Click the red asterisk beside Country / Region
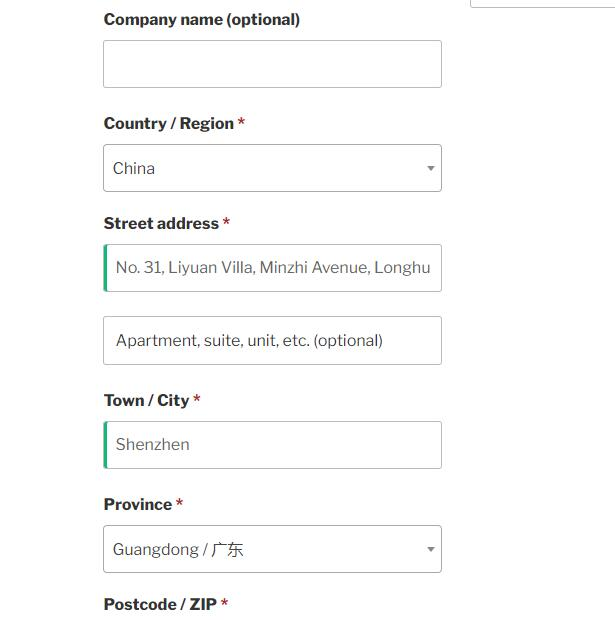This screenshot has width=615, height=620. point(241,121)
